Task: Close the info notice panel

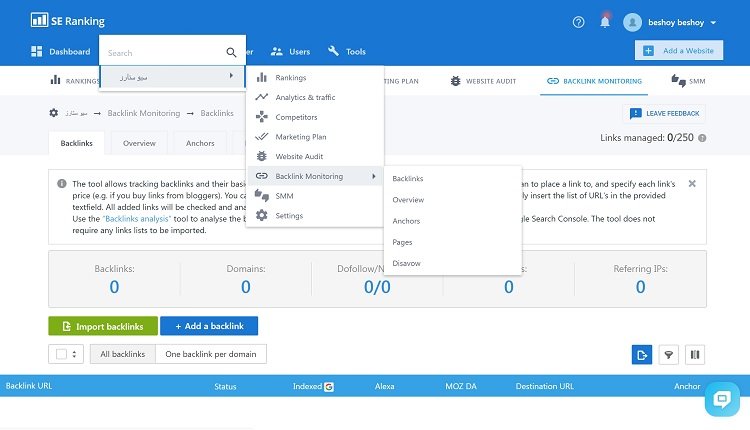Action: click(x=692, y=183)
